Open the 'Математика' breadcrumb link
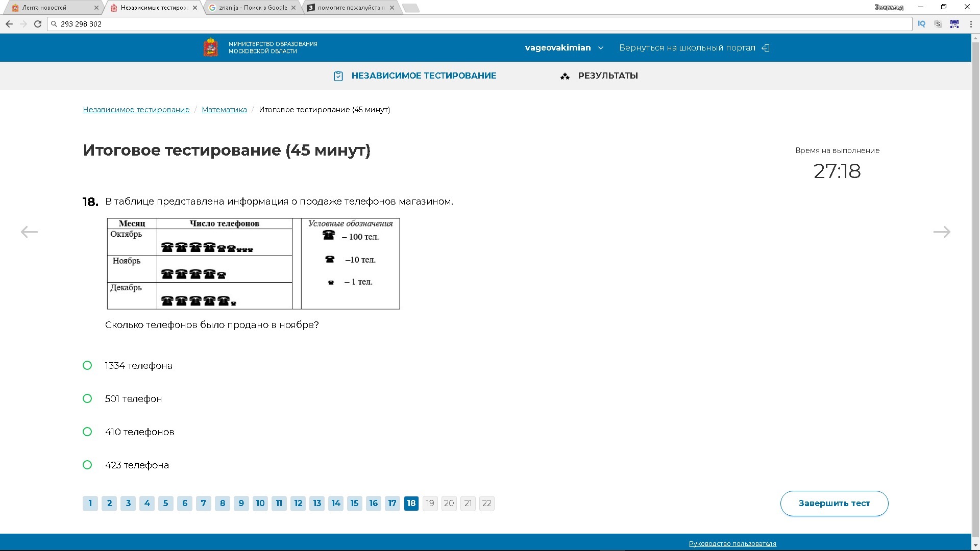 [x=224, y=110]
